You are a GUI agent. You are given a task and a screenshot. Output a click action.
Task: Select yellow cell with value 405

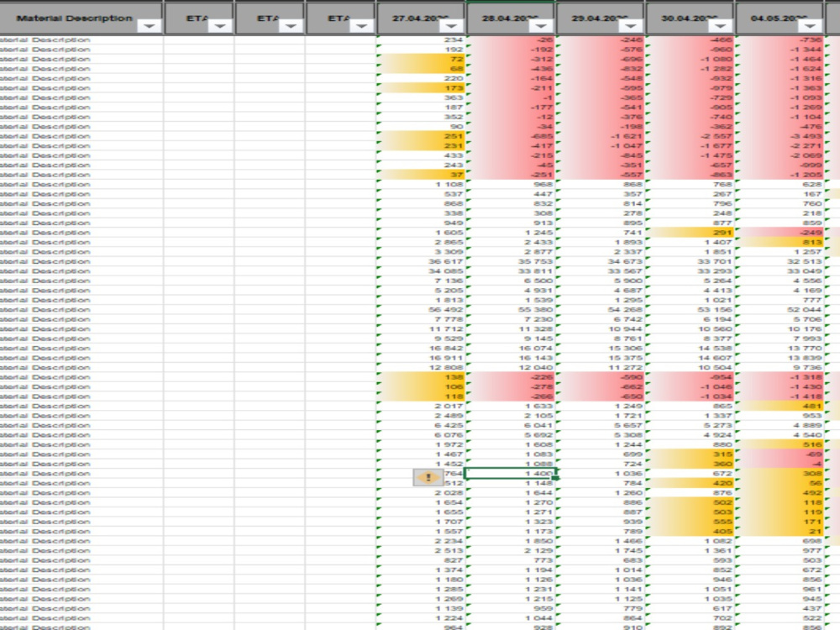click(690, 532)
